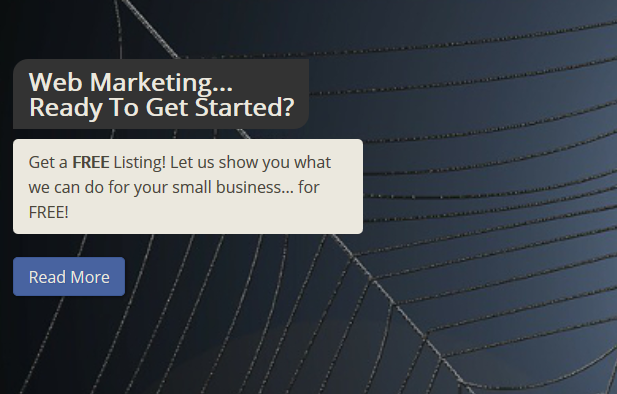Click the "Get a FREE Listing!" sentence

point(97,163)
